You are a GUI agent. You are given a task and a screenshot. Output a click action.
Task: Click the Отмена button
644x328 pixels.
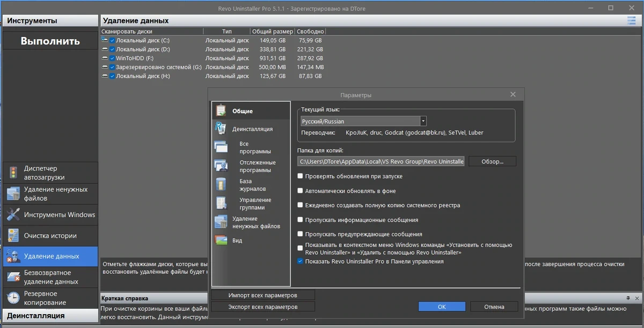click(x=494, y=307)
